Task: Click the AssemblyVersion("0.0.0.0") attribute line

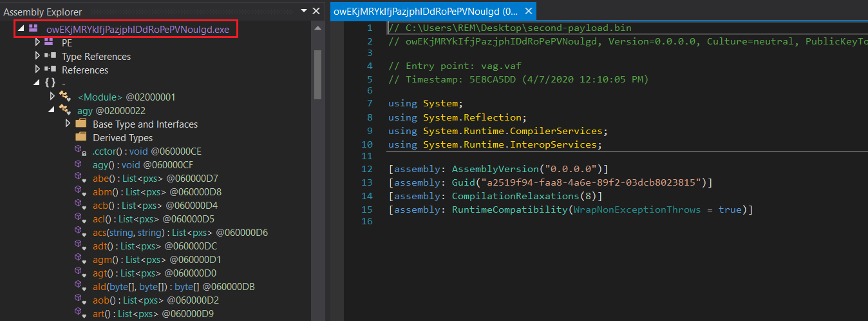Action: click(x=498, y=169)
